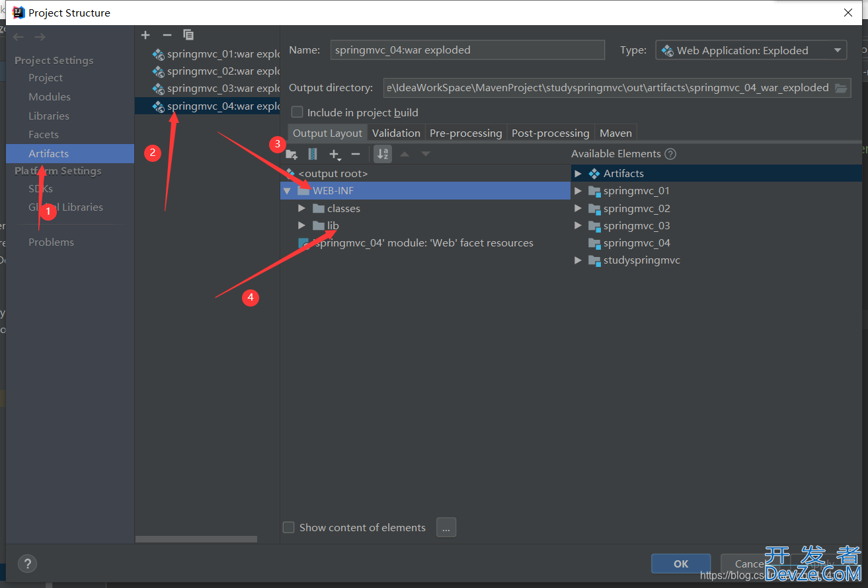This screenshot has height=588, width=868.
Task: Click the Create Directory icon in Output Layout
Action: click(x=292, y=154)
